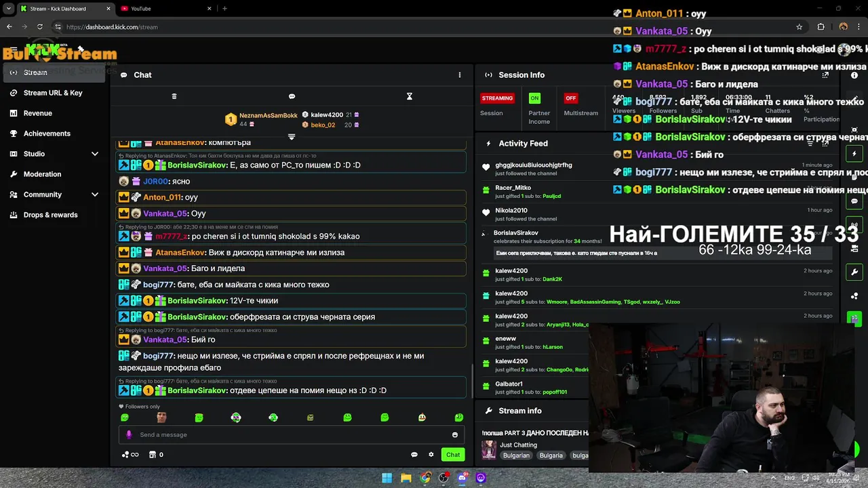Toggle Multistream OFF badge
The height and width of the screenshot is (488, 868).
point(571,98)
